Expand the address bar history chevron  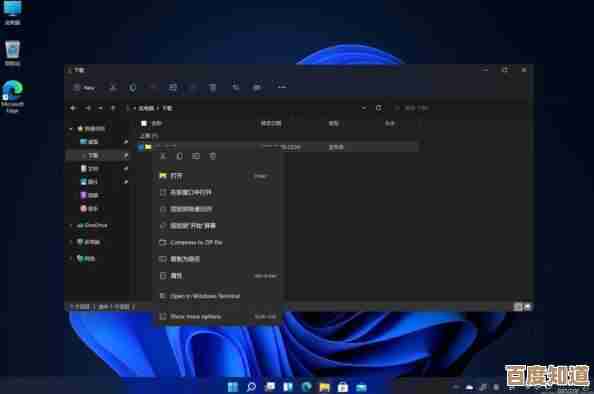tap(364, 108)
